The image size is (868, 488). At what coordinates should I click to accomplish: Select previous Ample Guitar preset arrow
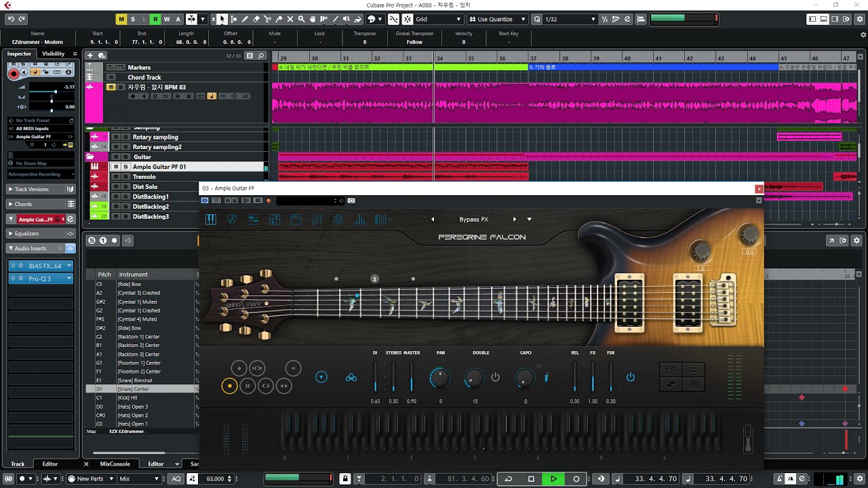[433, 220]
